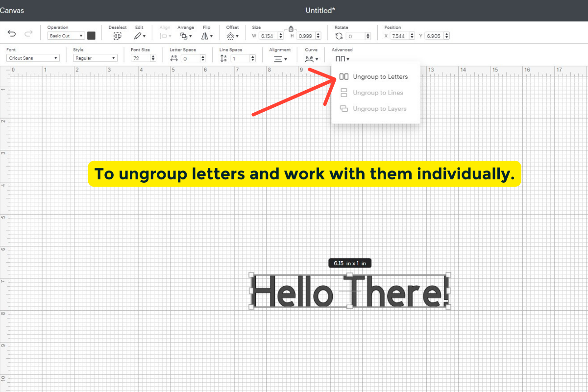
Task: Open the Curve text tool
Action: tap(311, 59)
